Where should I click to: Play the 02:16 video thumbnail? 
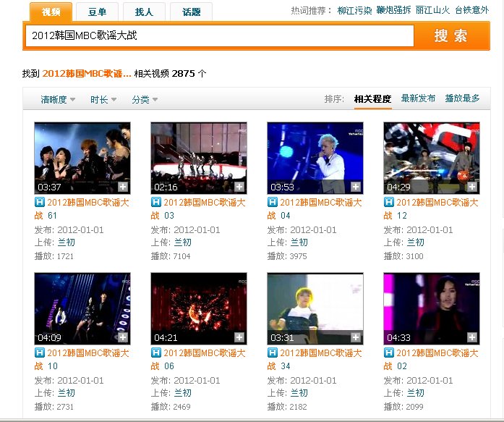(199, 158)
